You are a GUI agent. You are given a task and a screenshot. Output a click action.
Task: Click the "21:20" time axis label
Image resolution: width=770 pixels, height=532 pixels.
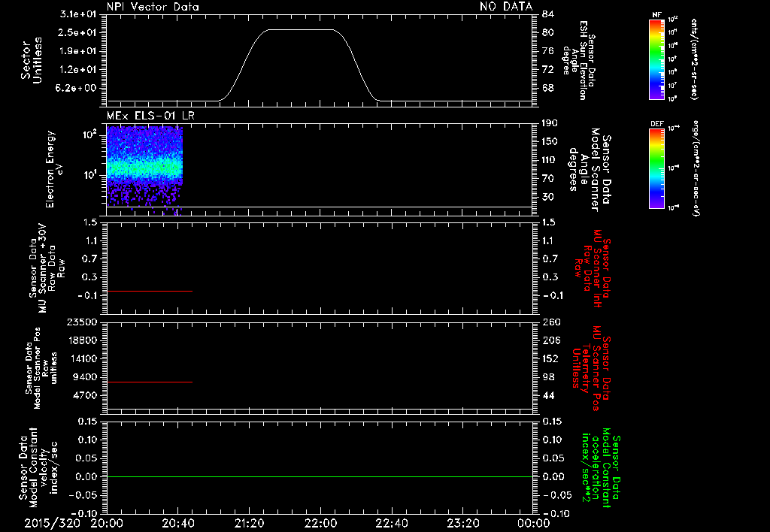[x=249, y=524]
